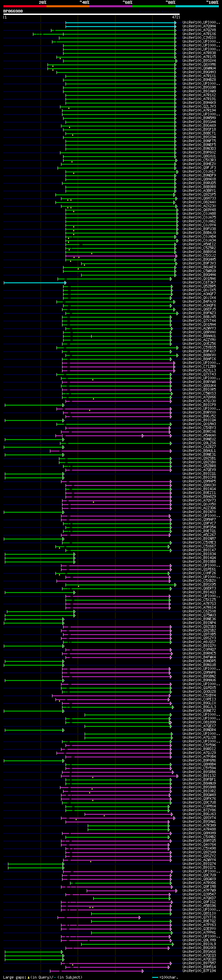Select the UniRef100_Q69V48 label
The height and width of the screenshot is (980, 222).
coord(199,210)
